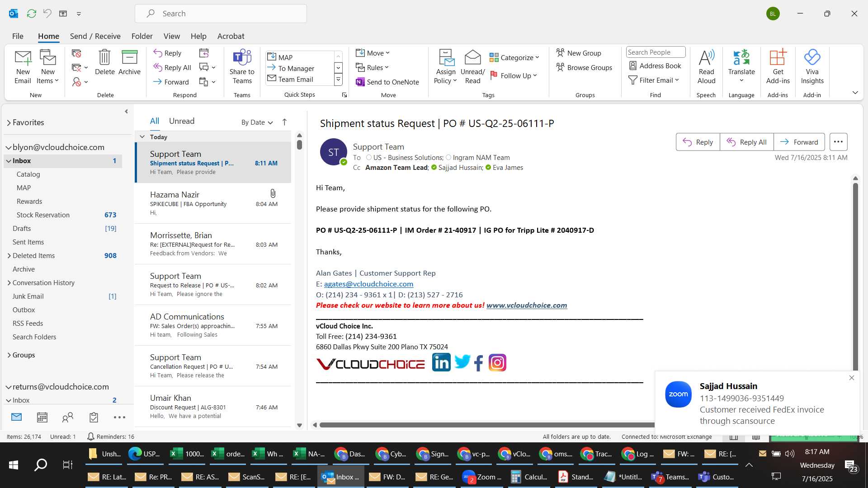Click Forward in the reading pane
868x488 pixels.
(x=799, y=142)
